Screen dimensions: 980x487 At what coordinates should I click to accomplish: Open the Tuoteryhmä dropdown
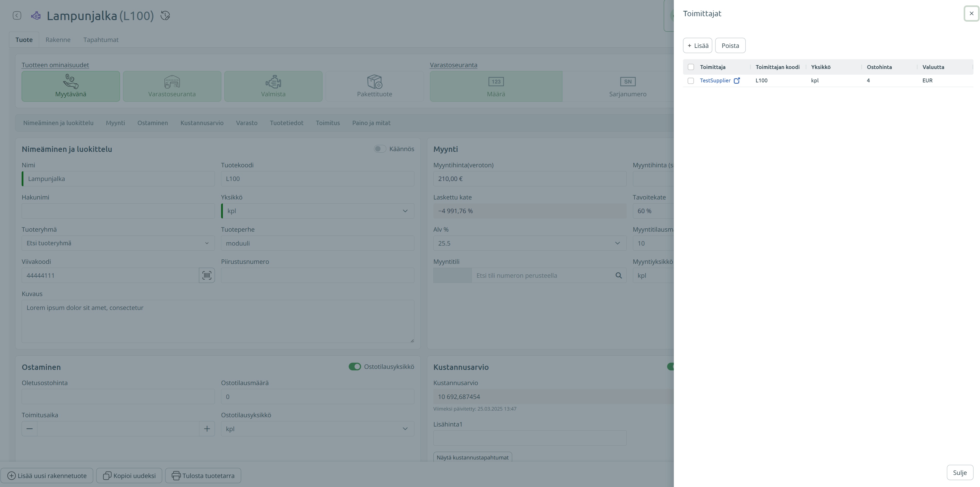(x=118, y=243)
